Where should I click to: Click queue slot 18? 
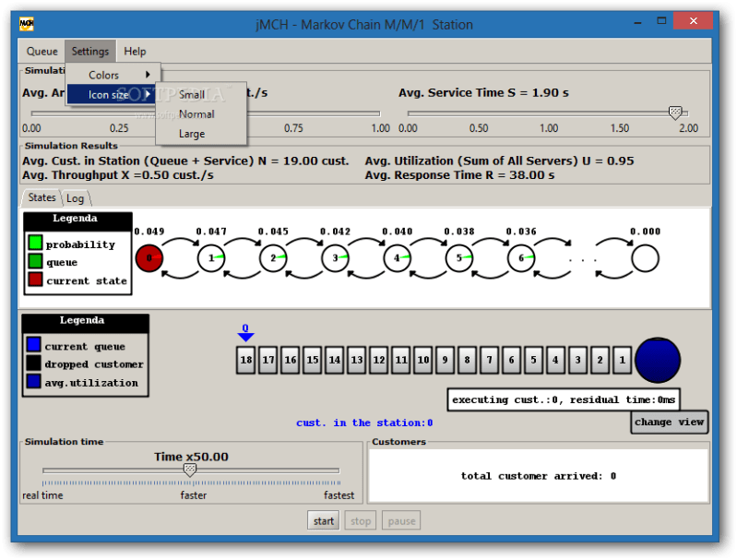point(246,360)
